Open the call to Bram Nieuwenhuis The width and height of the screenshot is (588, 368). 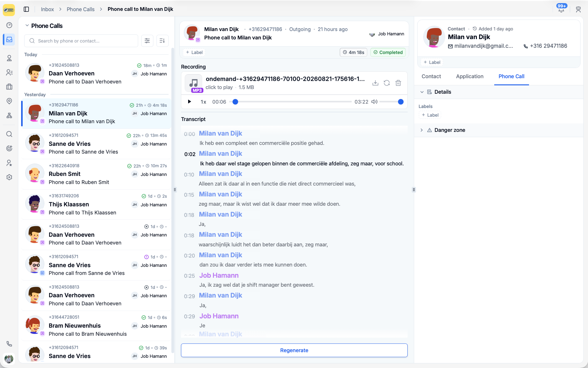pos(96,326)
